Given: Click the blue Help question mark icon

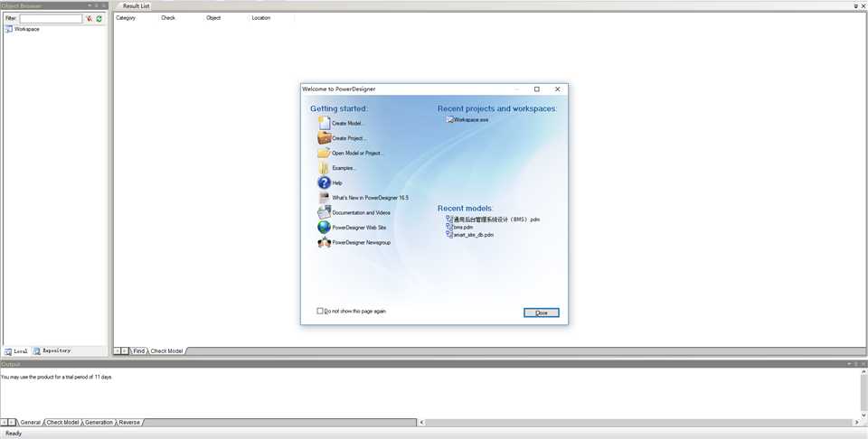Looking at the screenshot, I should click(325, 182).
